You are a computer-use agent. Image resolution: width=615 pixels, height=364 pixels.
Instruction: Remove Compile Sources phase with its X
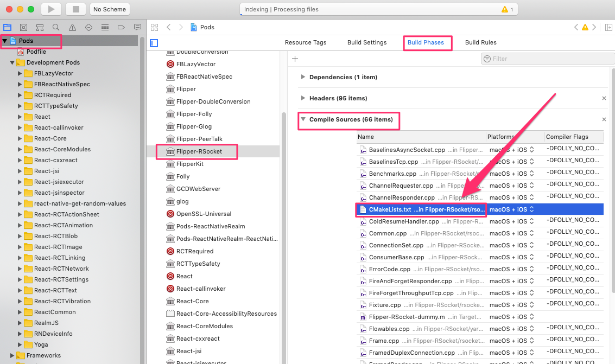pos(604,119)
